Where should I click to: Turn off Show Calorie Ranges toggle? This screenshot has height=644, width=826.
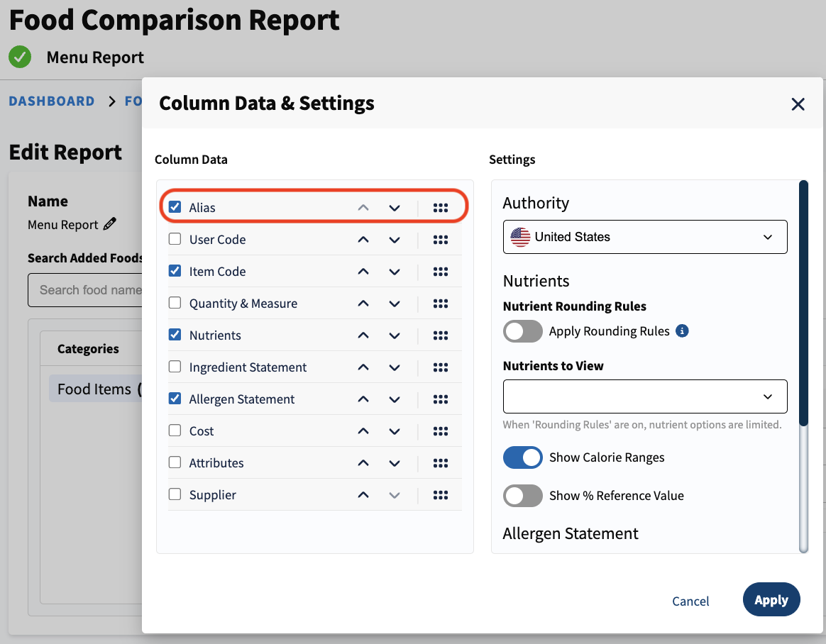[x=522, y=457]
